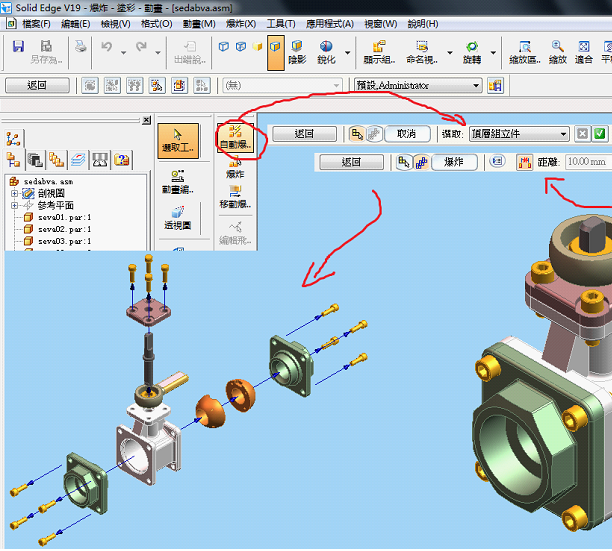Open the dropdown arrow after 命名視..
Image resolution: width=612 pixels, height=551 pixels.
(x=450, y=52)
